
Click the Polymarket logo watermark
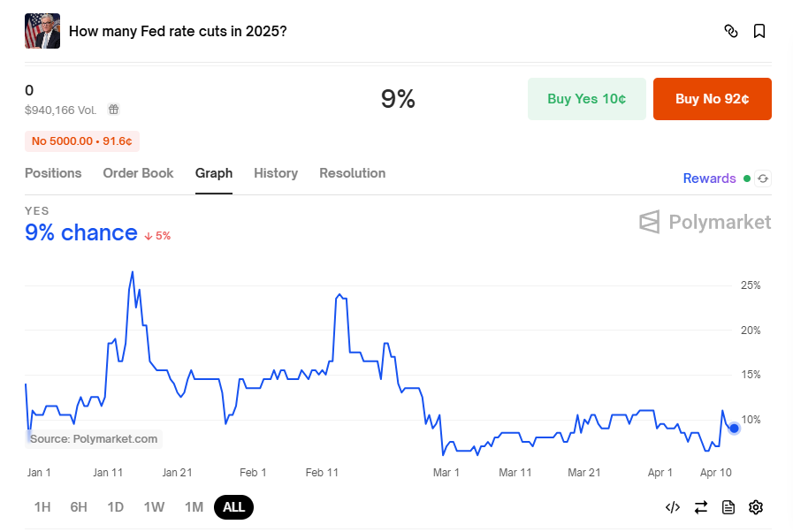coord(705,222)
